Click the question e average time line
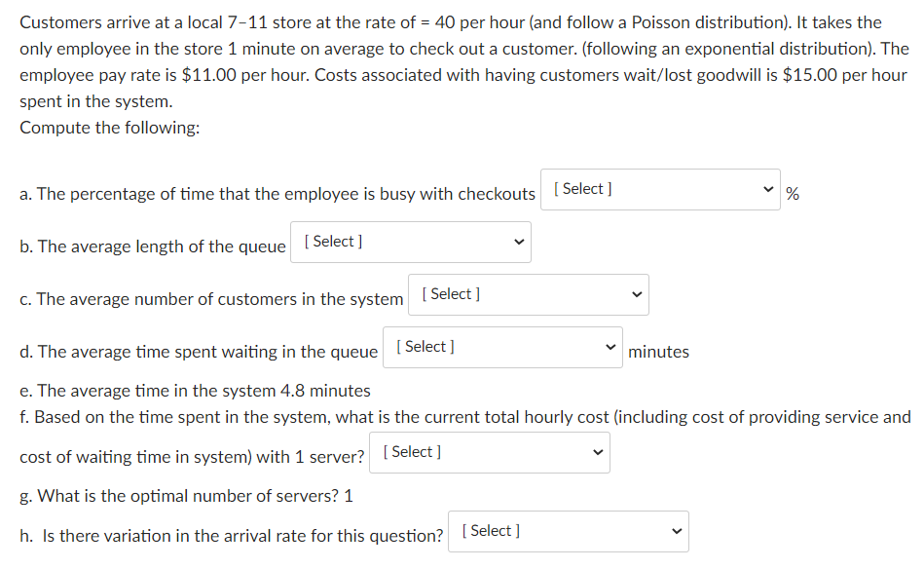Screen dimensions: 924x569 195,391
